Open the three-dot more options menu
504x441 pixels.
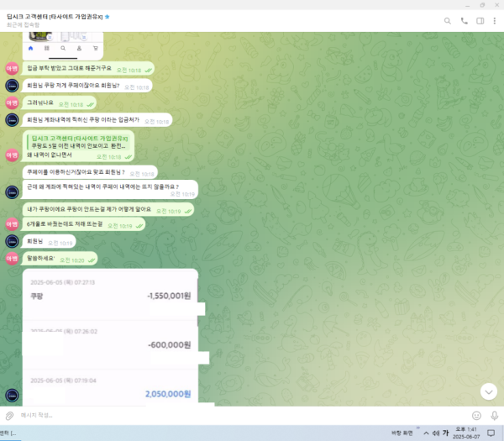pyautogui.click(x=495, y=21)
